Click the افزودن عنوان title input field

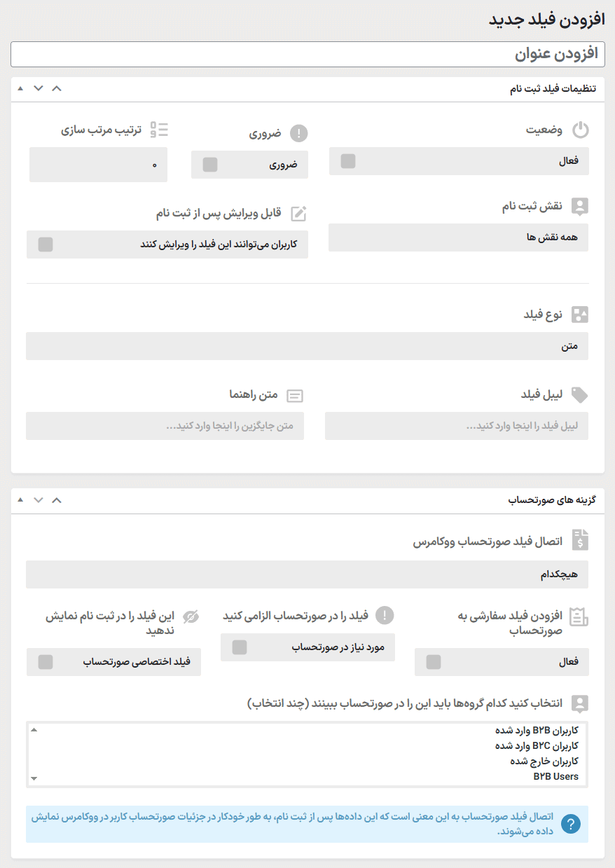[307, 53]
